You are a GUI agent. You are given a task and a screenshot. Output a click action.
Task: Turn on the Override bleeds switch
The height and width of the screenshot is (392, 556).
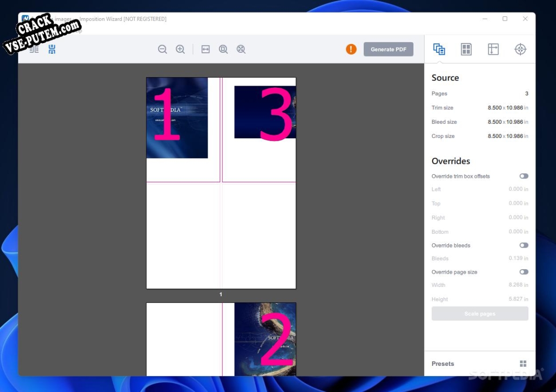[x=523, y=245]
